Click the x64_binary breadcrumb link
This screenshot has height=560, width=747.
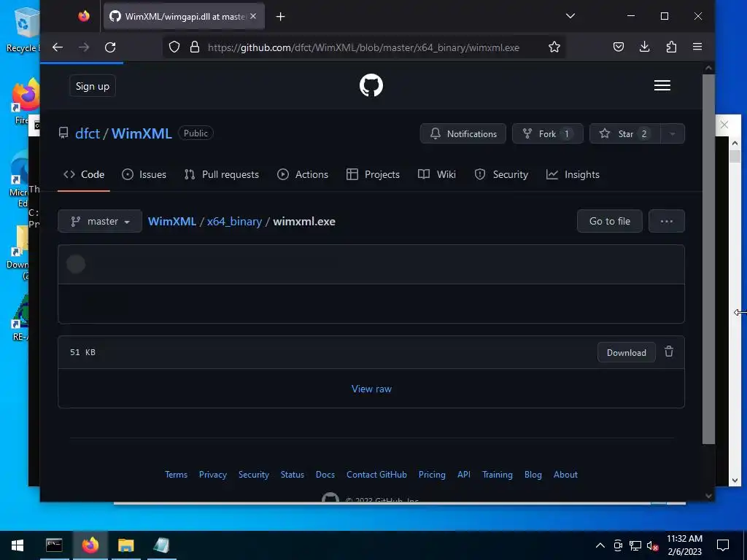[x=234, y=222]
